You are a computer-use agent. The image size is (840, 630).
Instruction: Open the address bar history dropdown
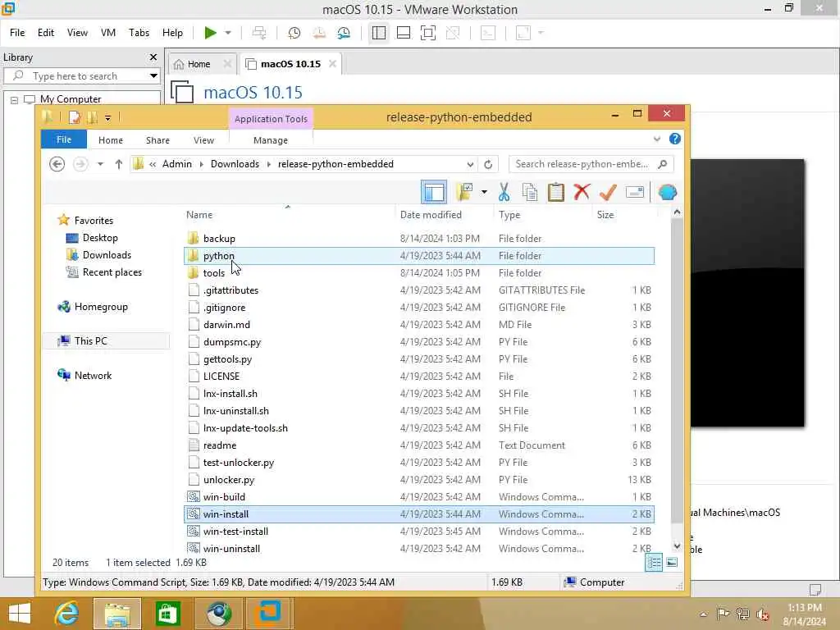pyautogui.click(x=470, y=164)
